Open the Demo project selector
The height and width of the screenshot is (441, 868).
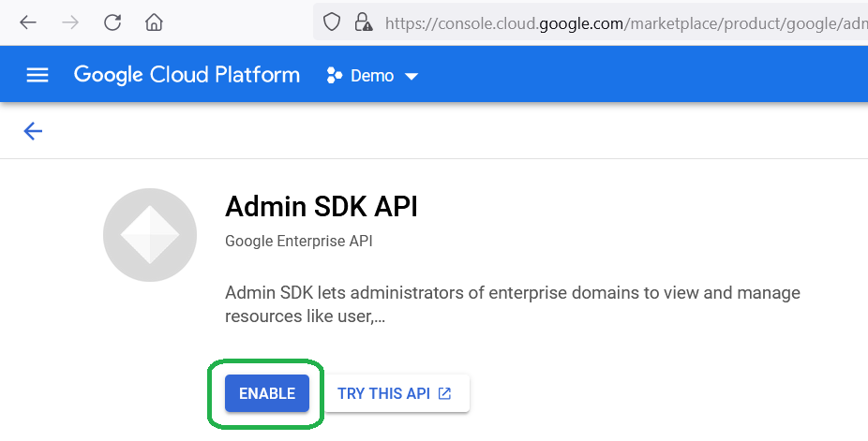point(372,76)
